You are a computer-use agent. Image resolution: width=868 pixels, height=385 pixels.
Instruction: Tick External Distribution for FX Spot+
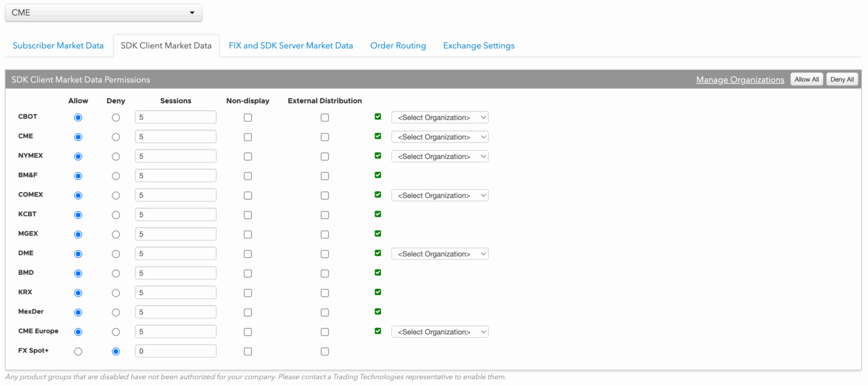point(325,352)
